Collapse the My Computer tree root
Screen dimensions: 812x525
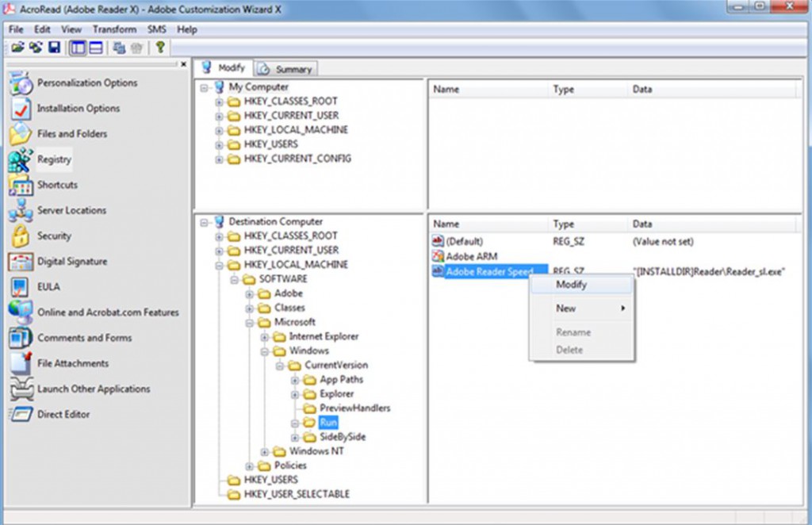[x=205, y=87]
